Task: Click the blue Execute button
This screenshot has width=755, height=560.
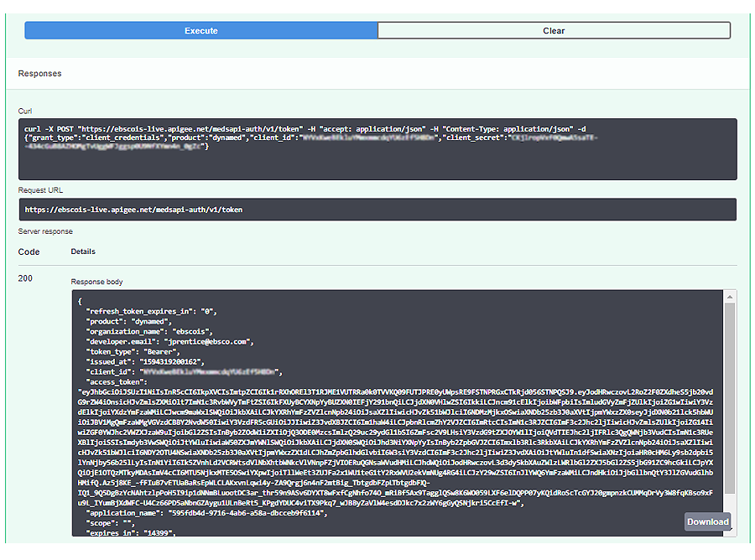Action: 200,31
